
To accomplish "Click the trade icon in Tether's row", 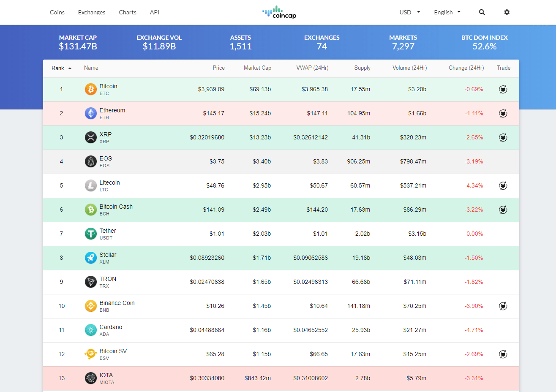I will coord(503,234).
